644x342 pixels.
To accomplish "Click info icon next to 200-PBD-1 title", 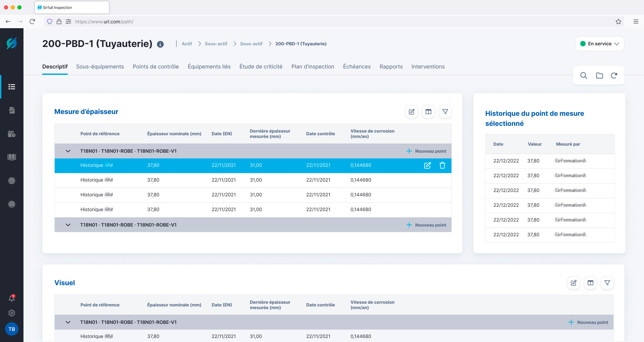I will pos(160,44).
